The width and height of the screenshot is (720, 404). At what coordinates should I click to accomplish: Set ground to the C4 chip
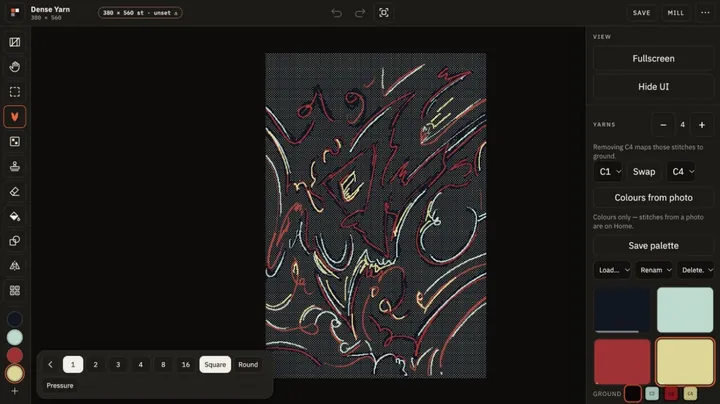pos(690,393)
